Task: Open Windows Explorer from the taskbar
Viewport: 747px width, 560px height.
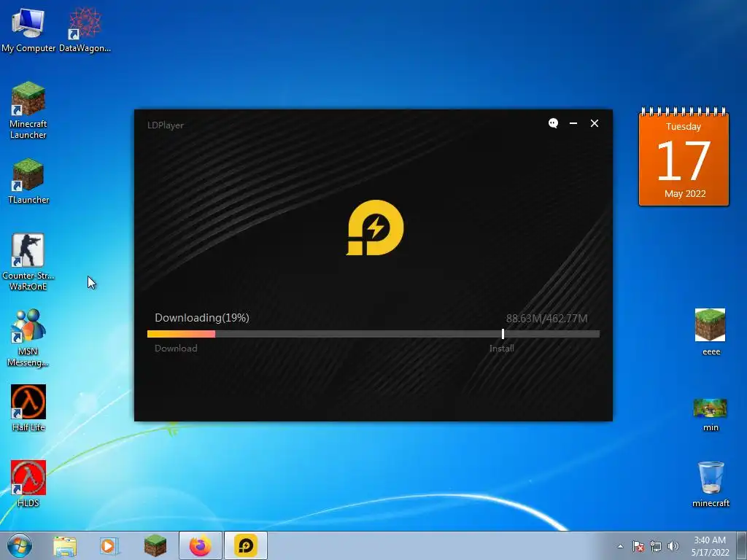Action: (65, 545)
